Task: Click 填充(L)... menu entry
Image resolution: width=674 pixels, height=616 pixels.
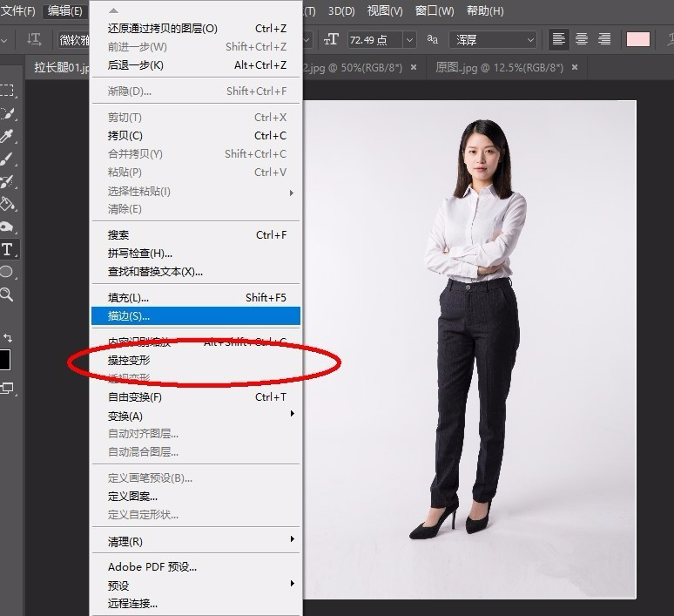Action: point(128,298)
